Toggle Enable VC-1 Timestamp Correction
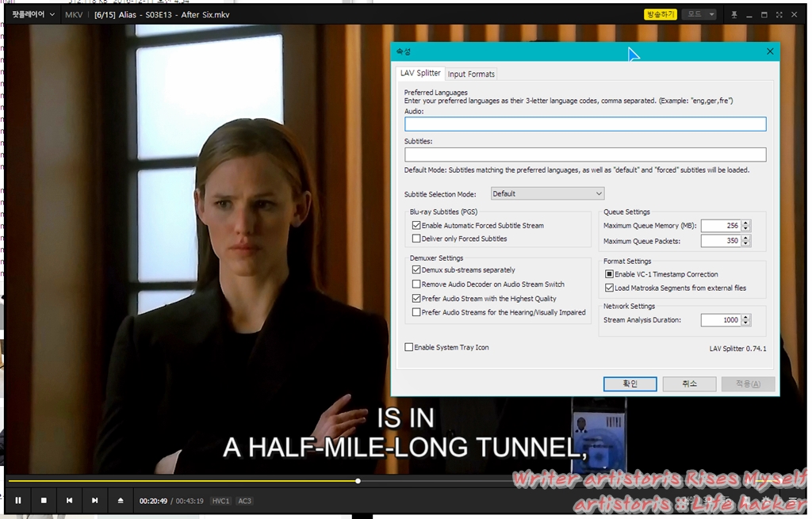This screenshot has height=519, width=812. click(x=610, y=274)
